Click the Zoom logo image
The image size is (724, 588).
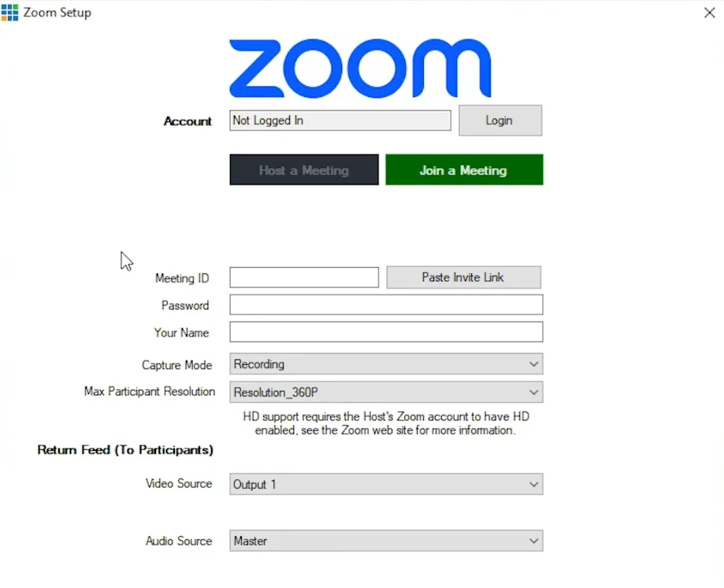tap(360, 68)
